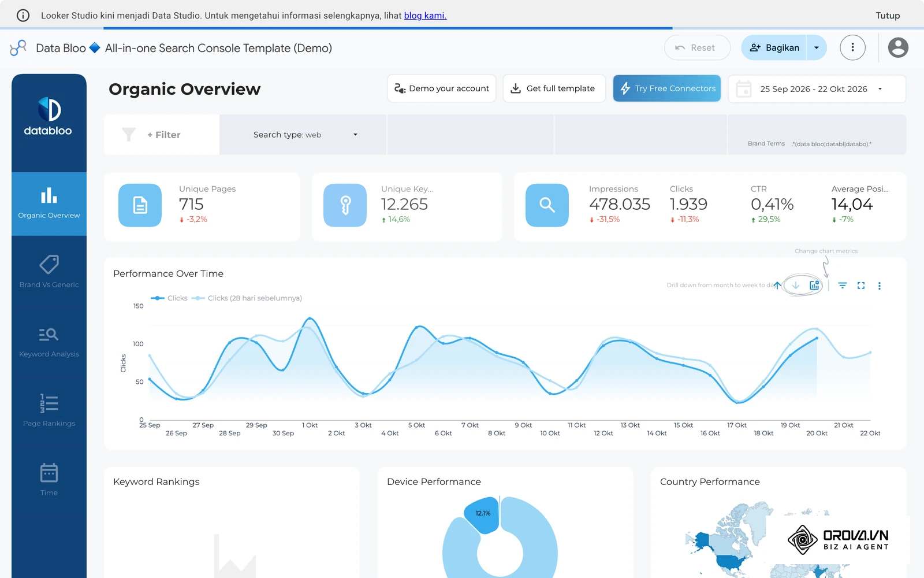Screen dimensions: 924x578
Task: Open the Brand Vs Generic page
Action: pyautogui.click(x=49, y=273)
